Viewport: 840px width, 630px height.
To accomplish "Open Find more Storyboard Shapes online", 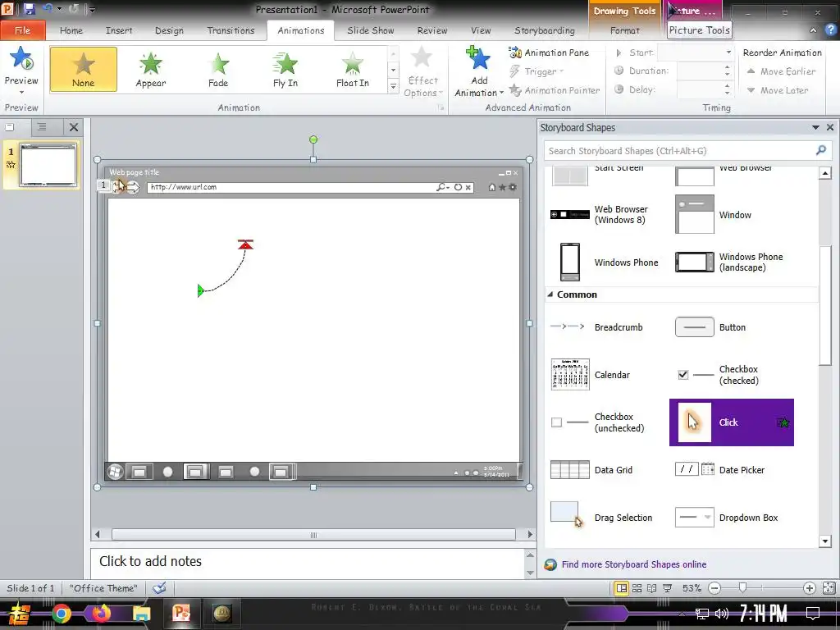I will point(634,564).
